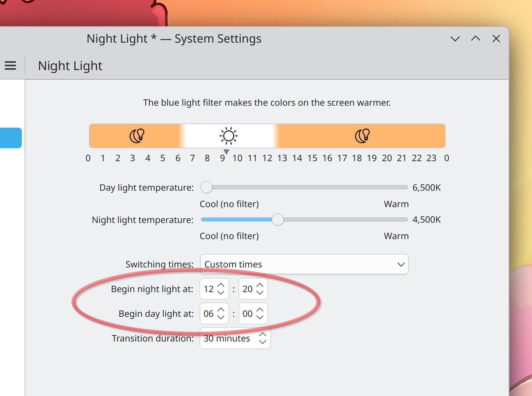
Task: Increase day light begin hour
Action: tap(221, 310)
